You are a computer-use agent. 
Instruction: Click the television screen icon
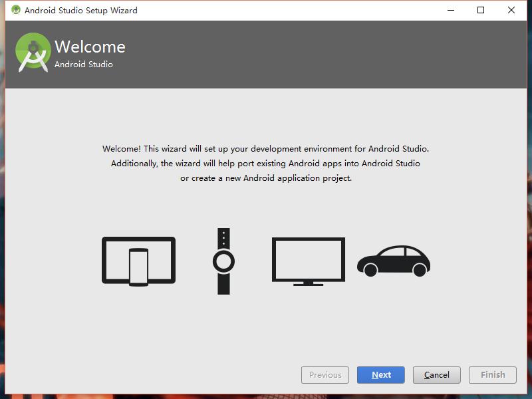(x=308, y=259)
